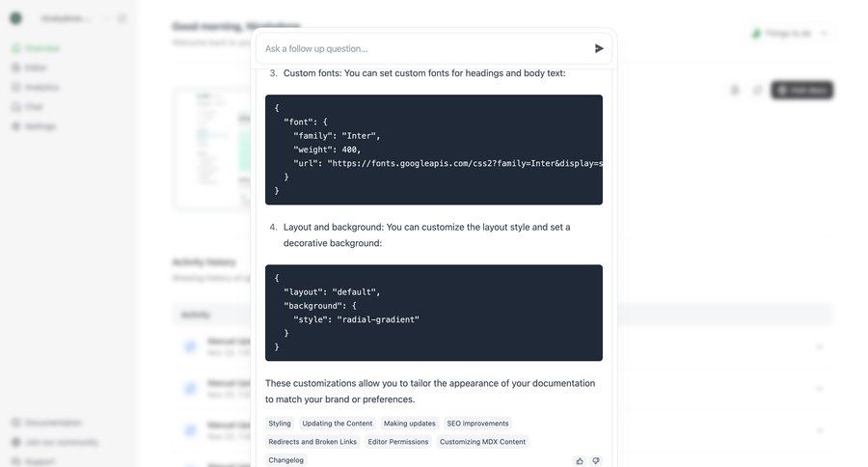Click the dark 'Visit docs' button
Viewport: 868px width, 467px height.
pyautogui.click(x=802, y=90)
